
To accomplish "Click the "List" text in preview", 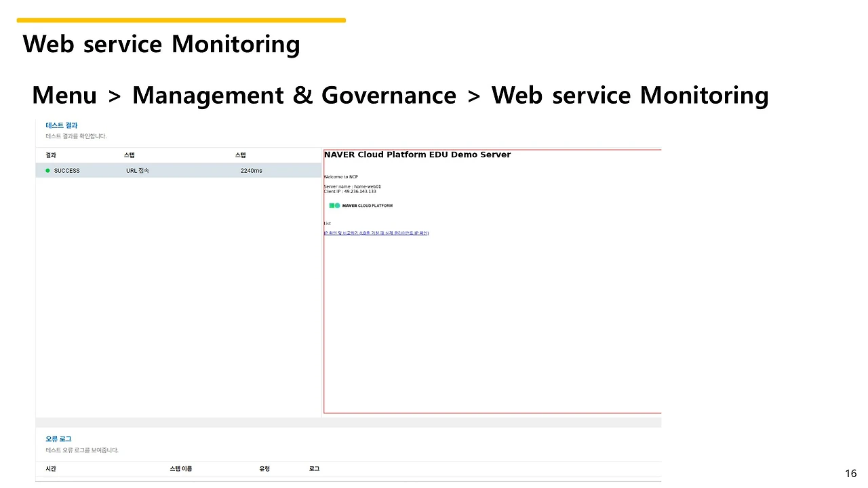I will pos(327,223).
